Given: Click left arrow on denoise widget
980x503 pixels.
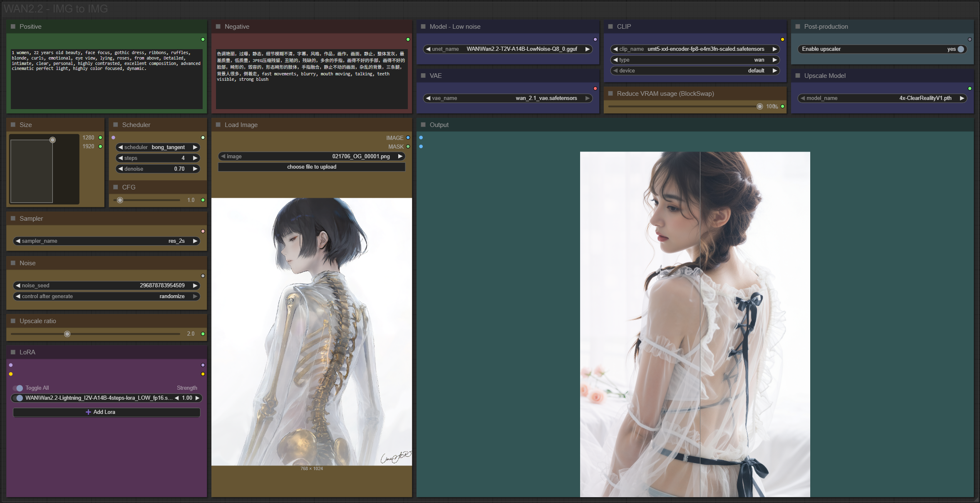Looking at the screenshot, I should pyautogui.click(x=120, y=169).
